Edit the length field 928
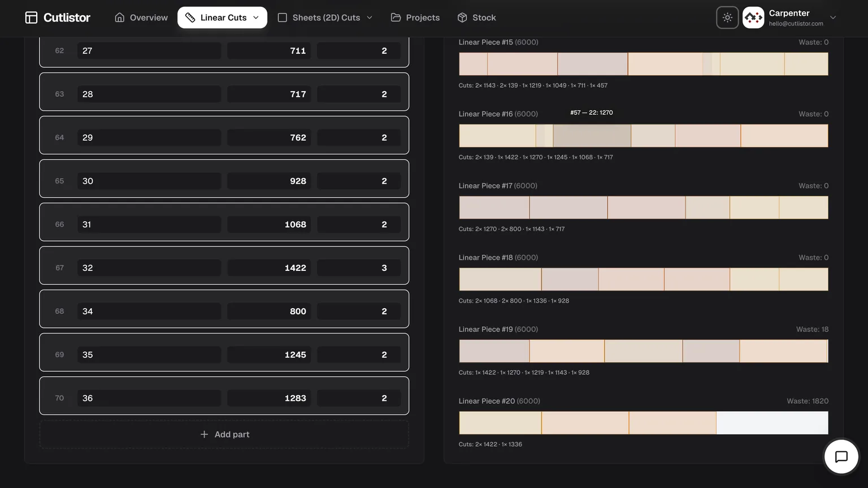The image size is (868, 488). coord(269,181)
